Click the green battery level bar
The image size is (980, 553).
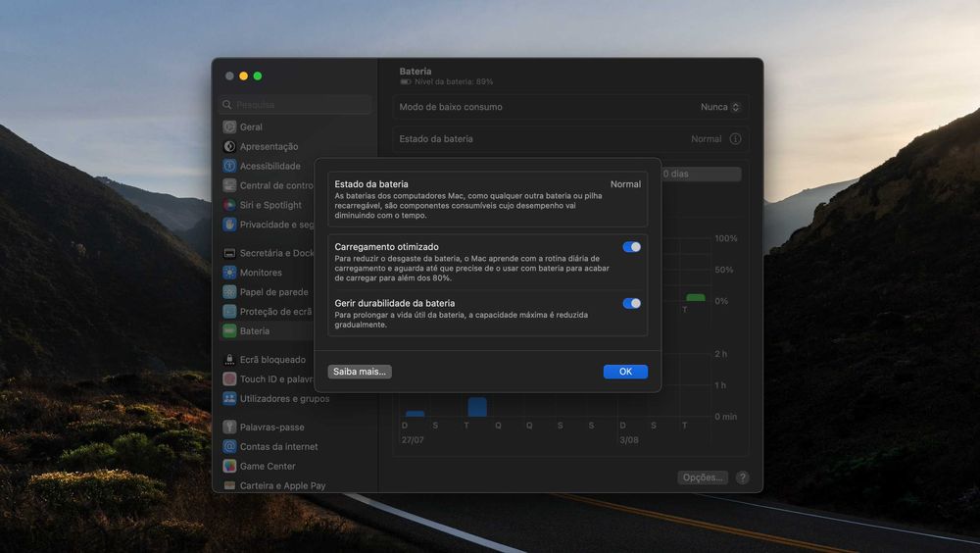[x=695, y=298]
